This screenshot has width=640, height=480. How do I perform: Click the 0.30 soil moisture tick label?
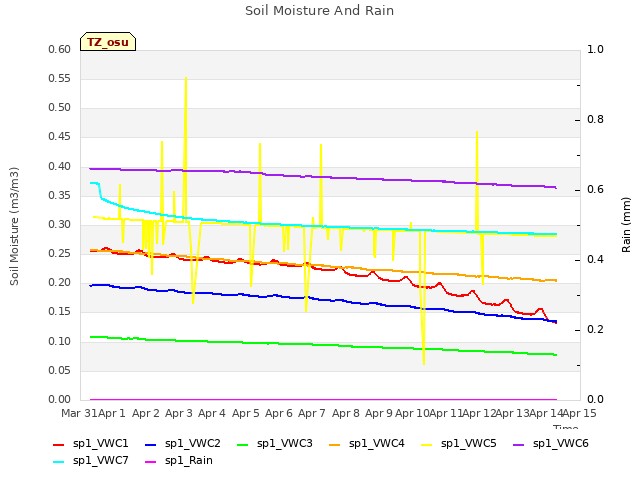click(x=60, y=224)
